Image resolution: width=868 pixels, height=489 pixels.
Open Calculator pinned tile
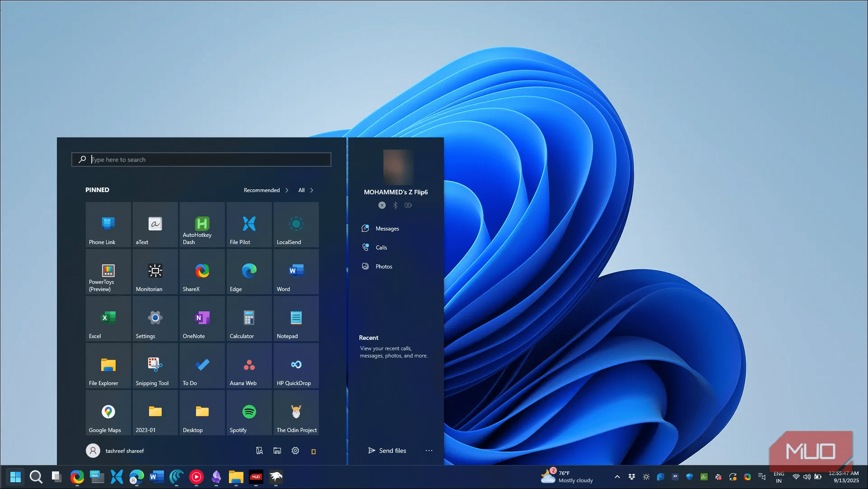[249, 319]
